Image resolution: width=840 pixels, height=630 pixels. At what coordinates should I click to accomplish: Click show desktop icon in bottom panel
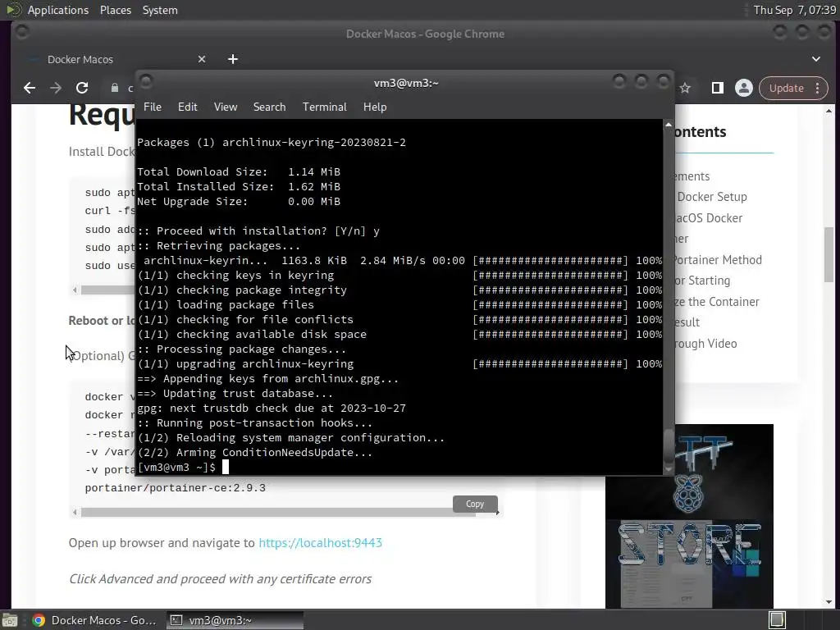(x=10, y=620)
